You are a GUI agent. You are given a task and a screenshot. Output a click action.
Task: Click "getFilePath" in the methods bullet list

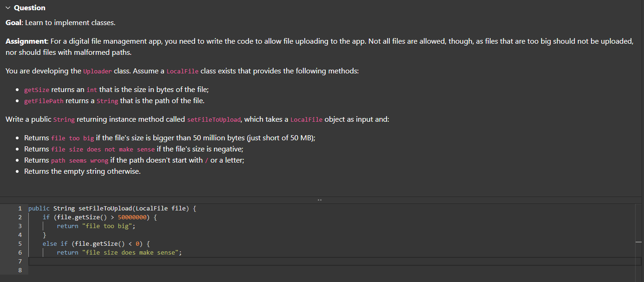44,101
